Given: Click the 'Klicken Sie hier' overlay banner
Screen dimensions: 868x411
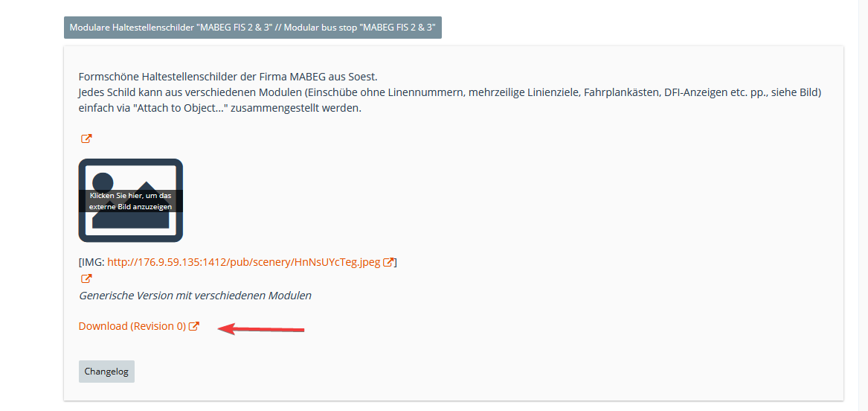Looking at the screenshot, I should 131,201.
